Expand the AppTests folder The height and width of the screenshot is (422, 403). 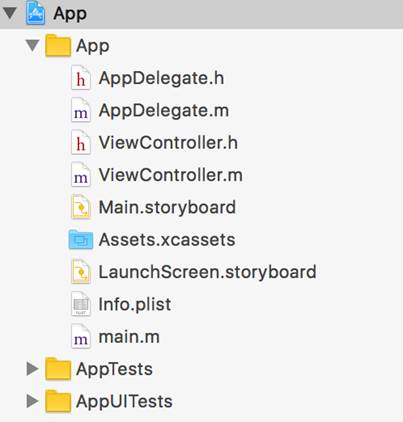coord(32,369)
